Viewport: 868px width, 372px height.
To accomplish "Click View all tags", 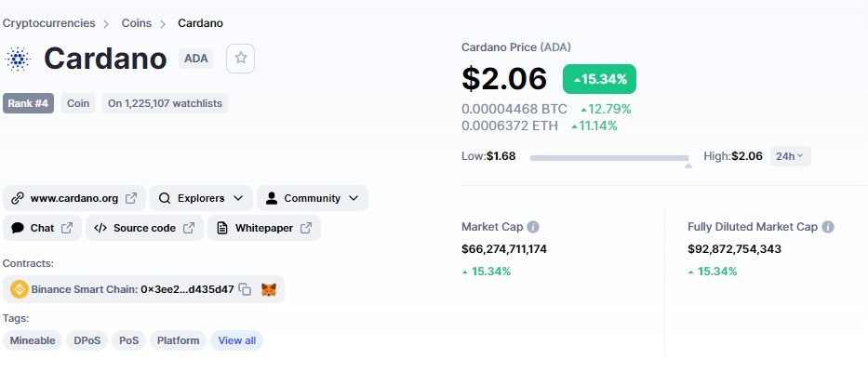I will [236, 340].
